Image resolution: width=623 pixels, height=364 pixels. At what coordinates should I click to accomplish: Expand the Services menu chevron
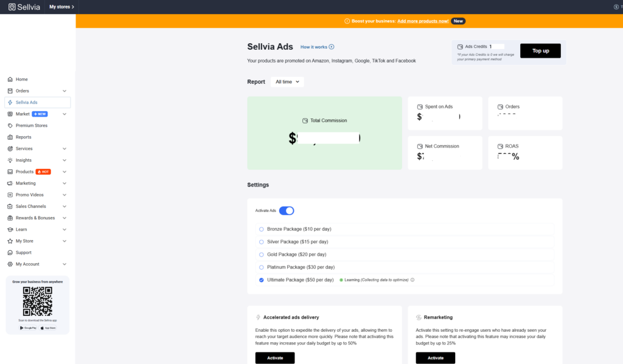(64, 148)
